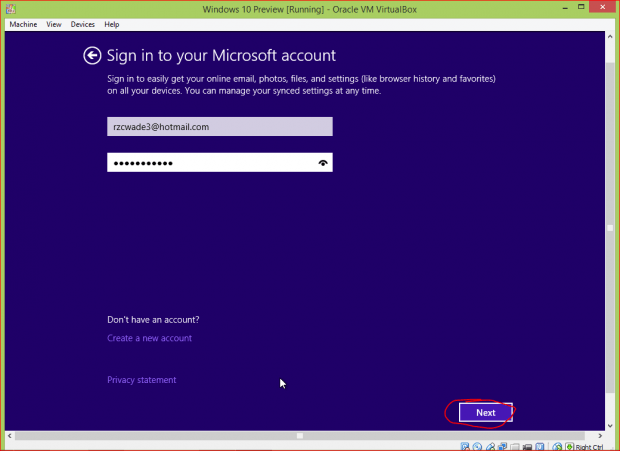Click the hard disk status bar icon

coord(465,447)
